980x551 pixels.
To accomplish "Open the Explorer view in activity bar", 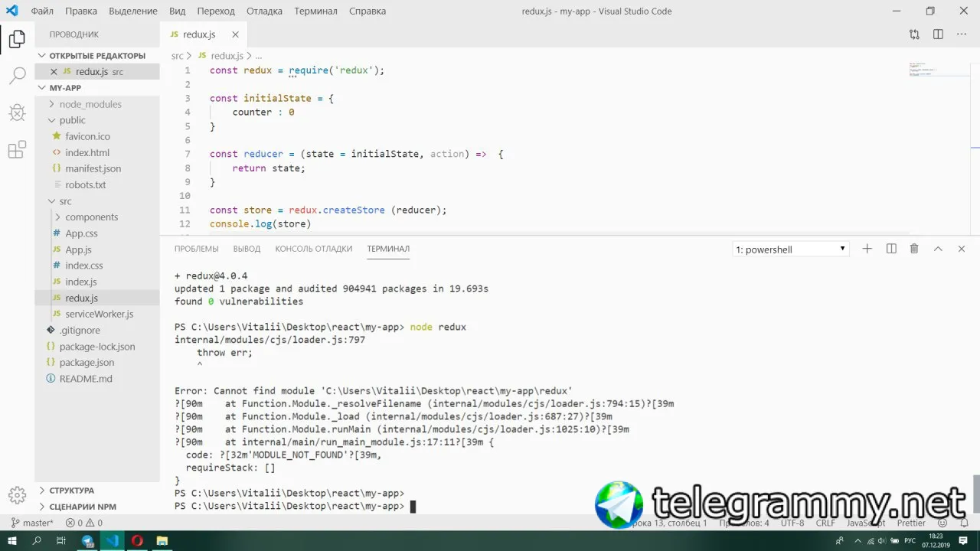I will [17, 38].
